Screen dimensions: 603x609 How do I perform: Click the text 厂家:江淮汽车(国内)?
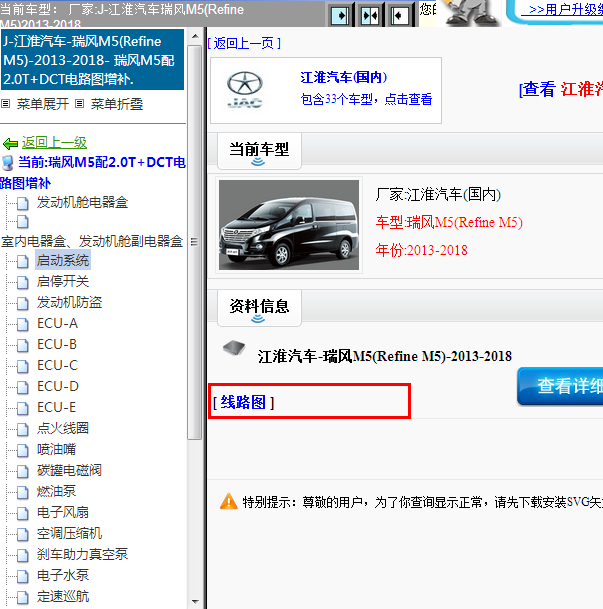(x=438, y=195)
